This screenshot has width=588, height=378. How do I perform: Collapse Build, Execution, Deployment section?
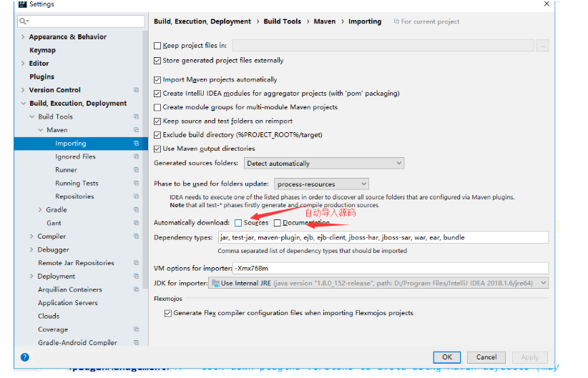click(x=24, y=104)
